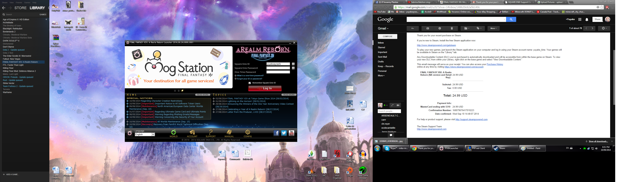Click READ MORE beside NEWS heading
This screenshot has height=182, width=644.
[x=202, y=95]
